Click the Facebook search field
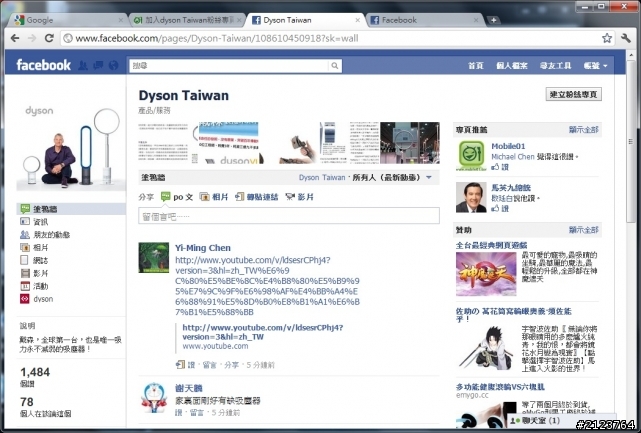The height and width of the screenshot is (433, 641). [x=229, y=65]
